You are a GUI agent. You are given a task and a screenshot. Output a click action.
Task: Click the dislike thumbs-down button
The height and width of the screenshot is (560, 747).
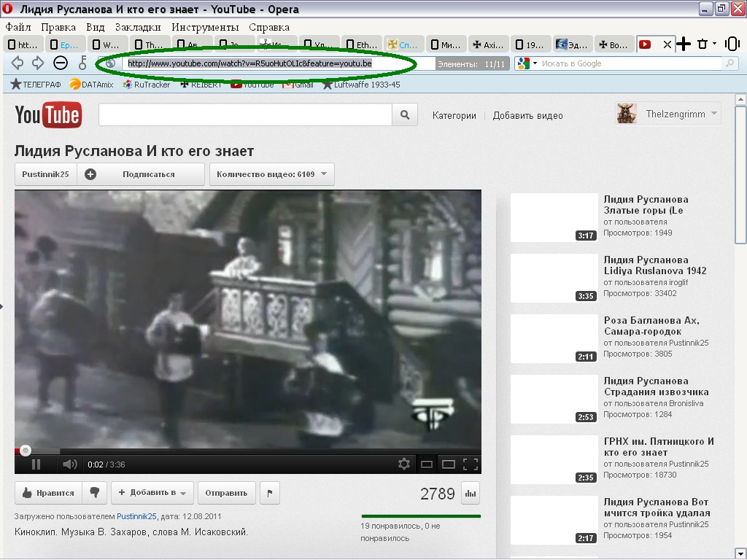pos(94,493)
